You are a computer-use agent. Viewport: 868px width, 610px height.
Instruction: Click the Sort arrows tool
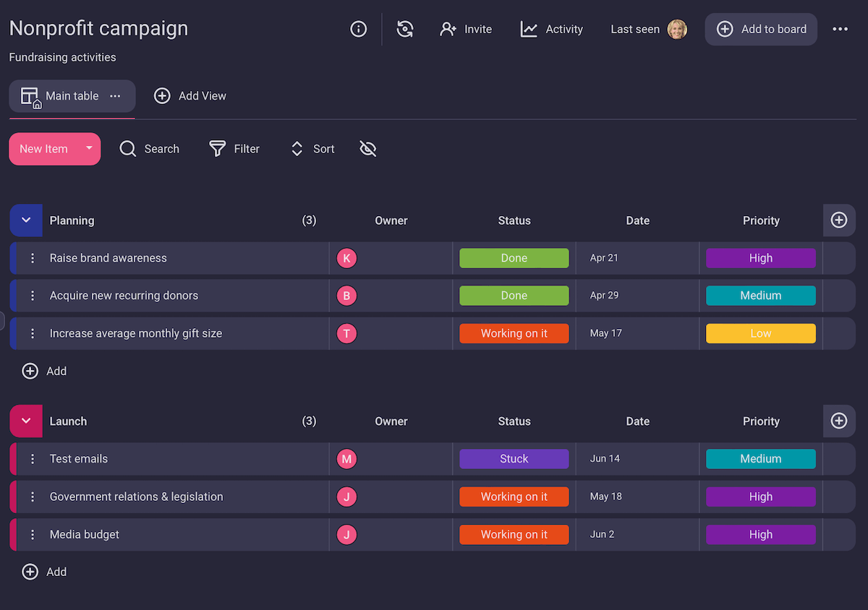[297, 149]
